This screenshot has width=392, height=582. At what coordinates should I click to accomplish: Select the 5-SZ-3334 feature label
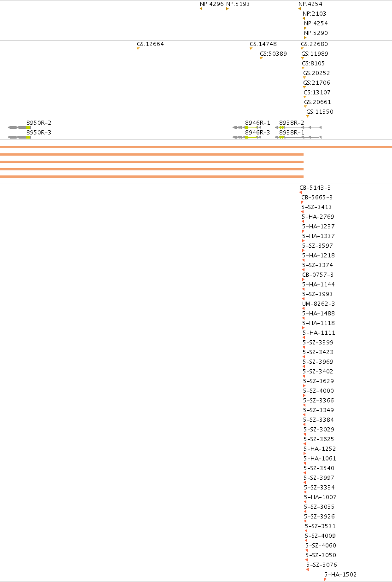tap(319, 488)
